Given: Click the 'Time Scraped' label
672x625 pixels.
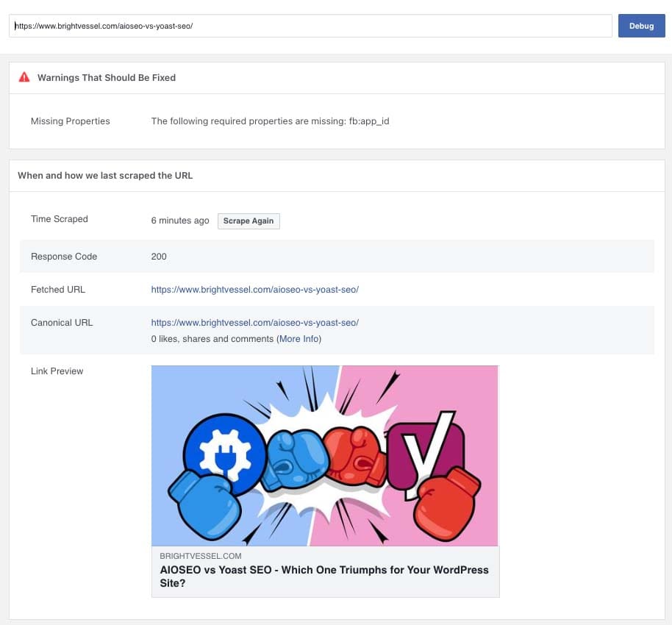Looking at the screenshot, I should point(59,219).
